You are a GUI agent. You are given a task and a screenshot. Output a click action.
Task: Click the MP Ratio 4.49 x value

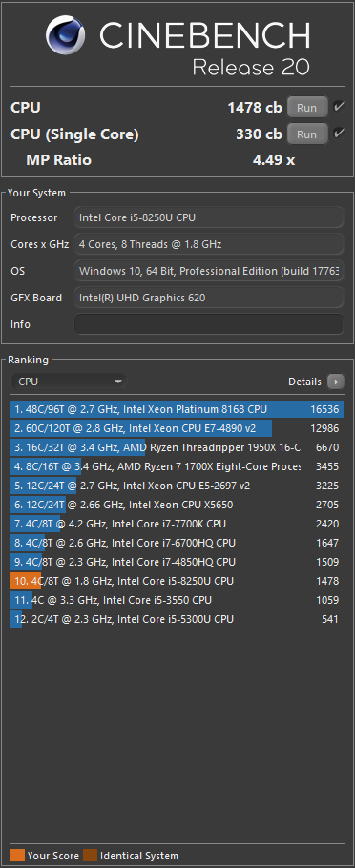[274, 160]
